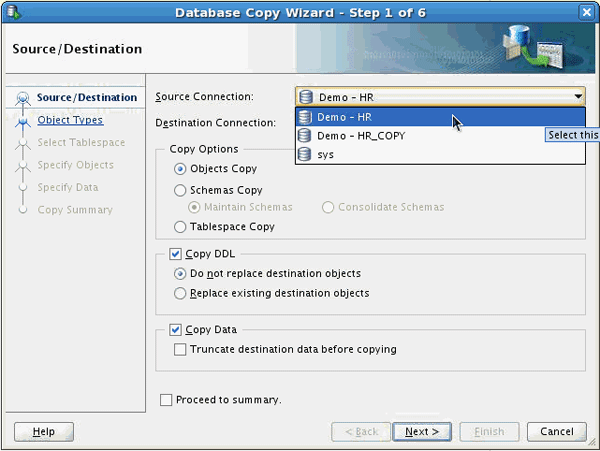This screenshot has width=600, height=451.
Task: Select Schemas Copy radio button
Action: click(180, 190)
